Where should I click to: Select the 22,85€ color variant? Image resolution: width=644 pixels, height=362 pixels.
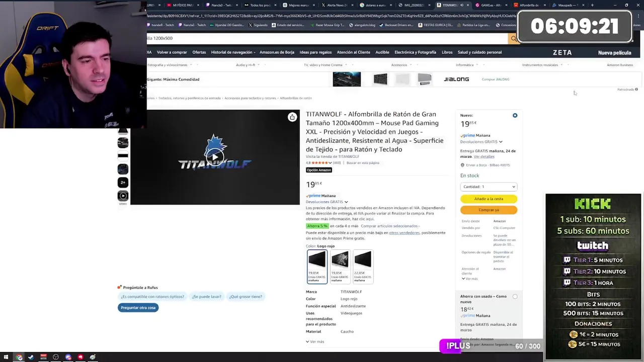[363, 266]
